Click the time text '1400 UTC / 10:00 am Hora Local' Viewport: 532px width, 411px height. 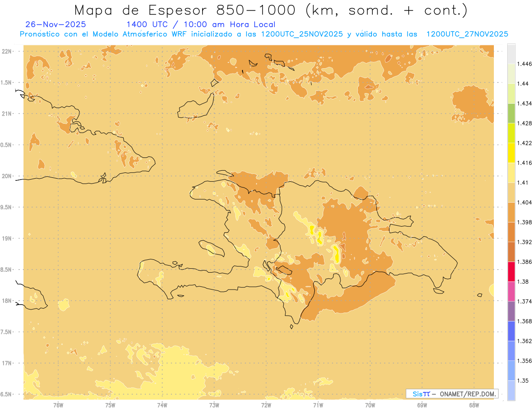click(201, 25)
